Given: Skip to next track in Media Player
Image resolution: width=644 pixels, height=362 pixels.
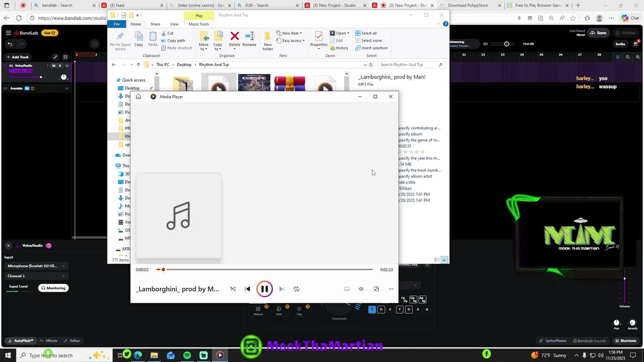Looking at the screenshot, I should click(281, 289).
